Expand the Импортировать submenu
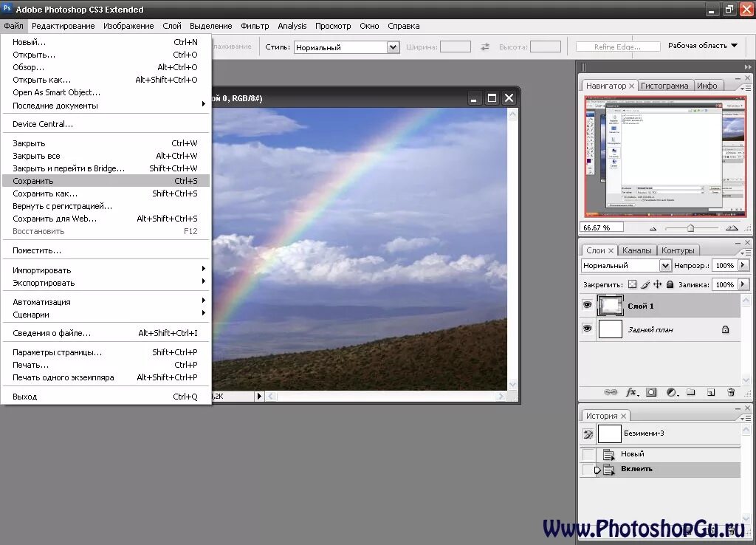 tap(204, 269)
